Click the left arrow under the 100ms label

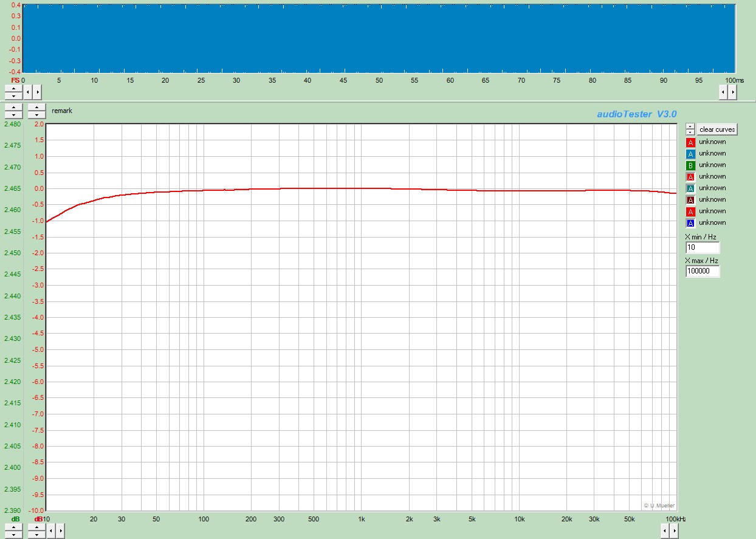click(723, 92)
